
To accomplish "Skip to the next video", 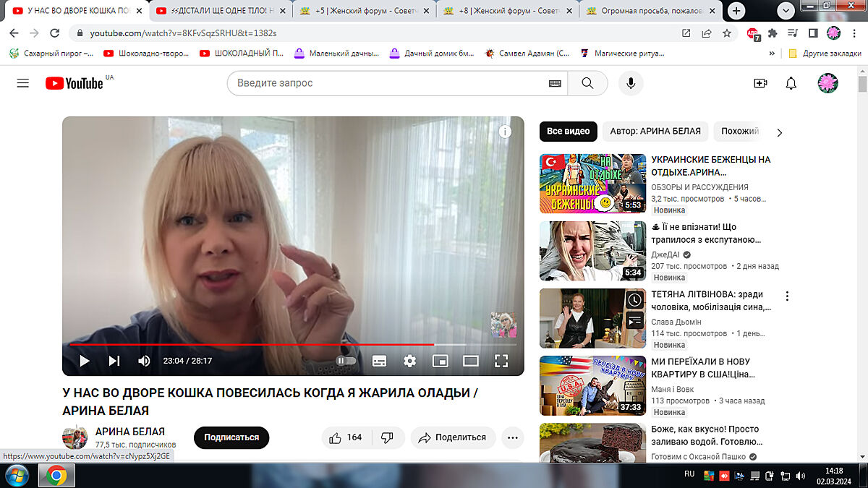I will pyautogui.click(x=114, y=361).
